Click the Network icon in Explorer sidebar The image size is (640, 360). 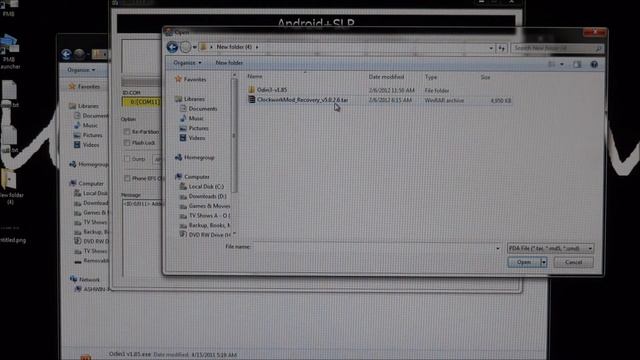pos(73,279)
